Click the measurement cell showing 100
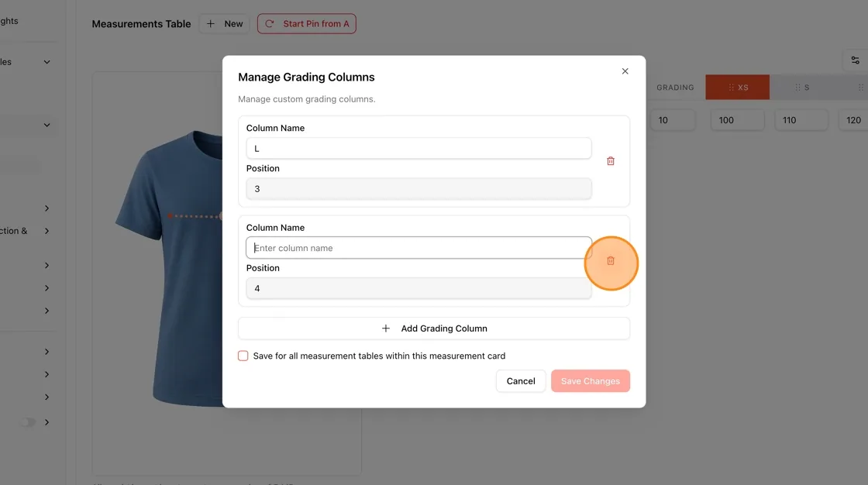This screenshot has width=868, height=485. point(737,120)
